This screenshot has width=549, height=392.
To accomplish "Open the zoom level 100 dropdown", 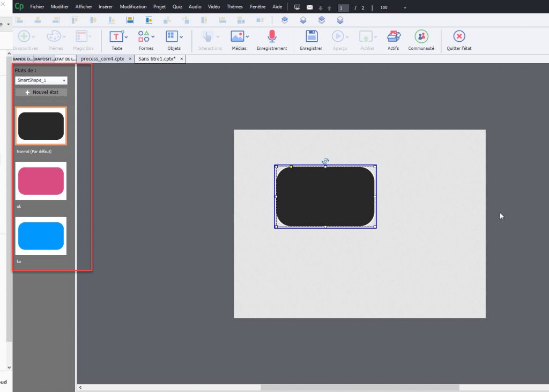I will tap(405, 7).
